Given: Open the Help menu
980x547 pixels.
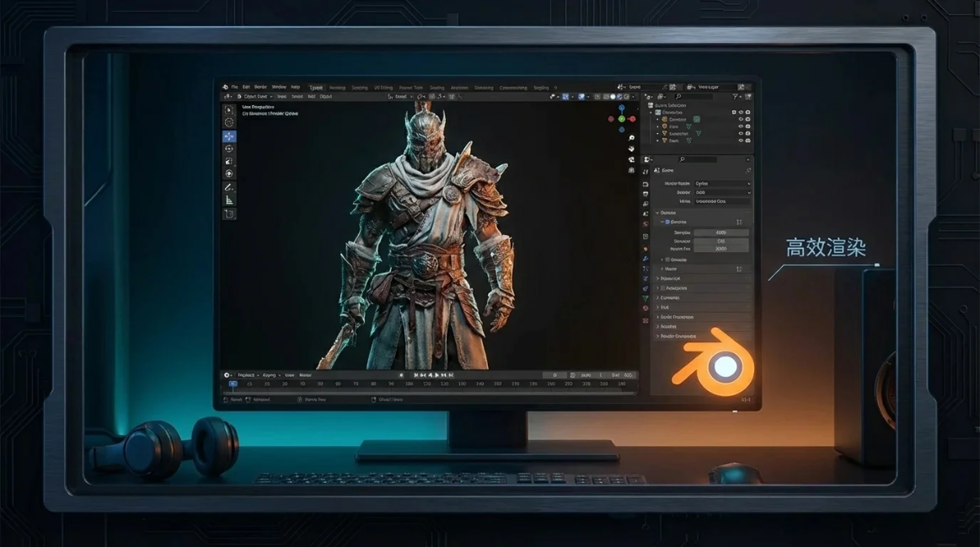Looking at the screenshot, I should point(296,87).
